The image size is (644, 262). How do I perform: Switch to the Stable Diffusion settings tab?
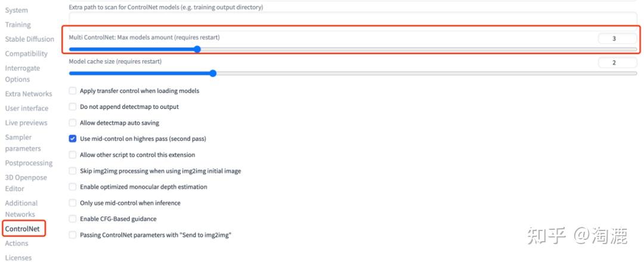click(29, 39)
